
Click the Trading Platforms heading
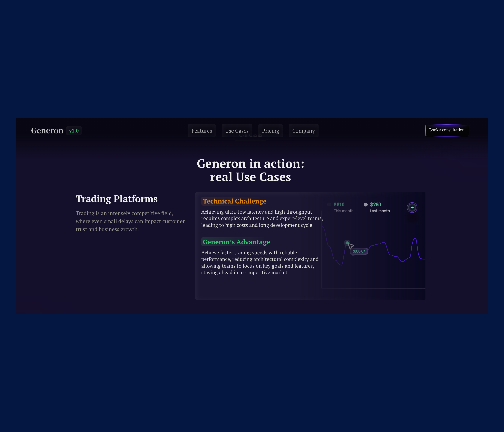116,199
